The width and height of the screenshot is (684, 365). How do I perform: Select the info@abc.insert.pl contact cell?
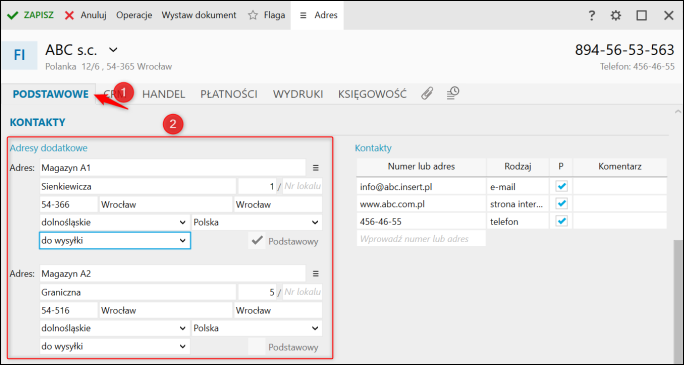421,187
